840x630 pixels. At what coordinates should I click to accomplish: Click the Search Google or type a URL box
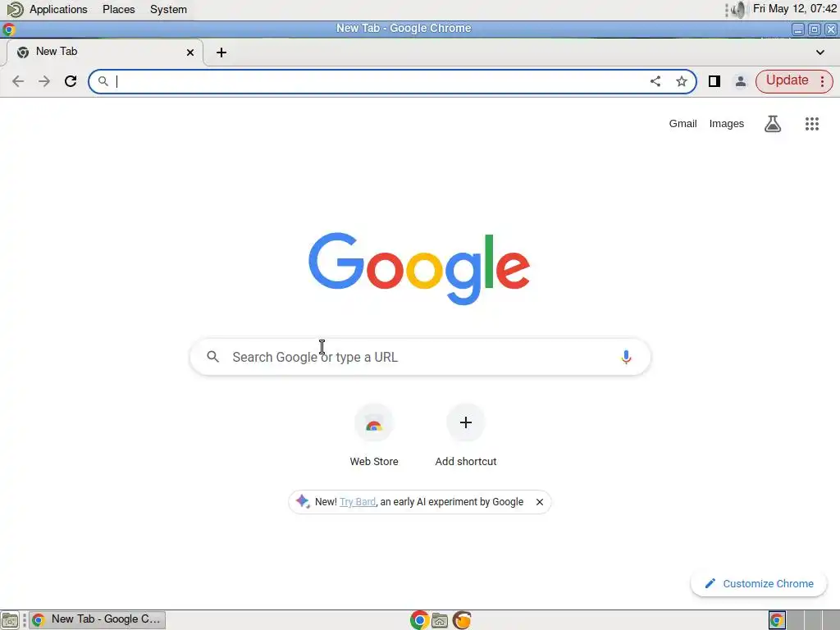[420, 358]
